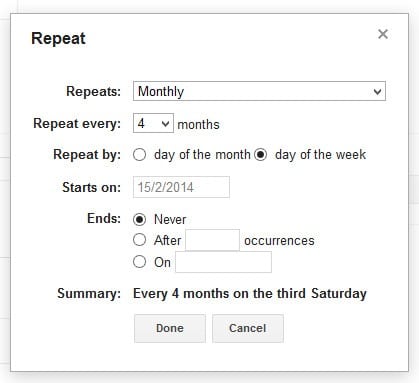Select the day of the week option
419x383 pixels.
pos(260,155)
